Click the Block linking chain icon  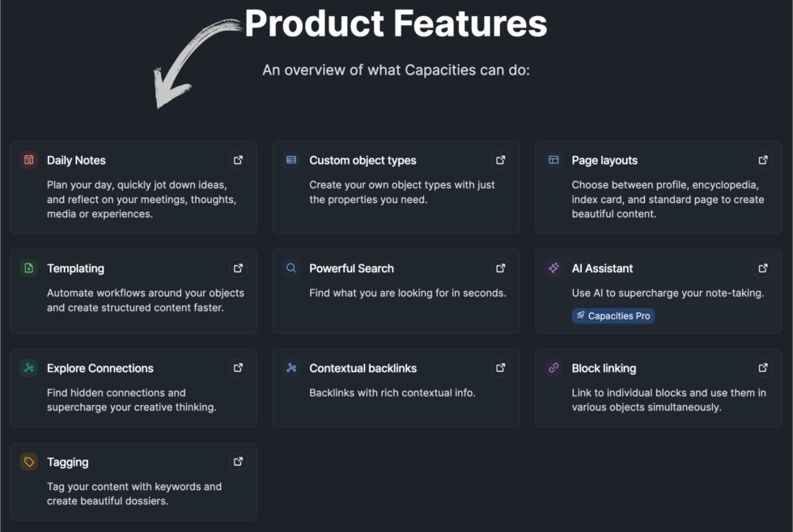tap(553, 368)
